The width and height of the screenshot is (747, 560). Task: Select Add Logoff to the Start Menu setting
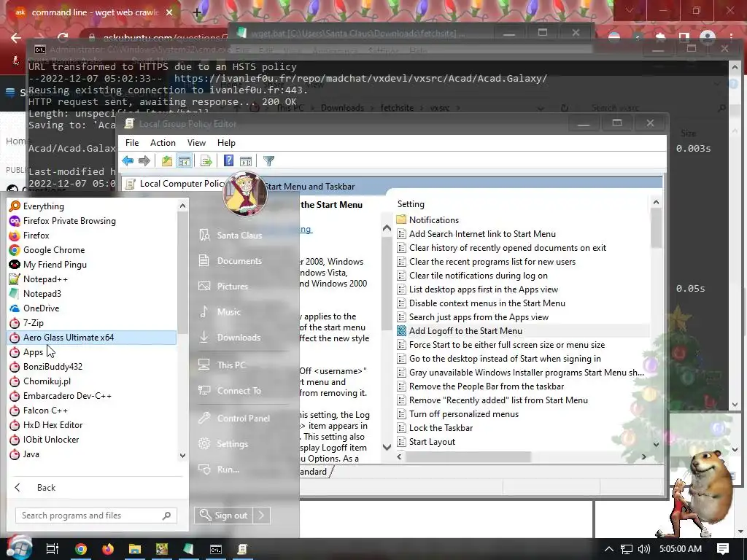(465, 331)
